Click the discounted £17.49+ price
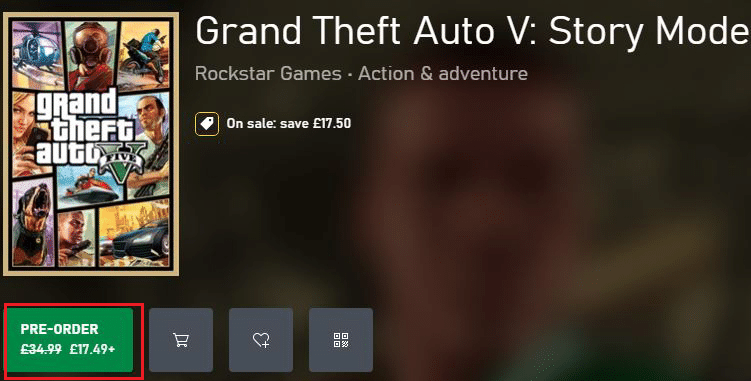 tap(92, 349)
